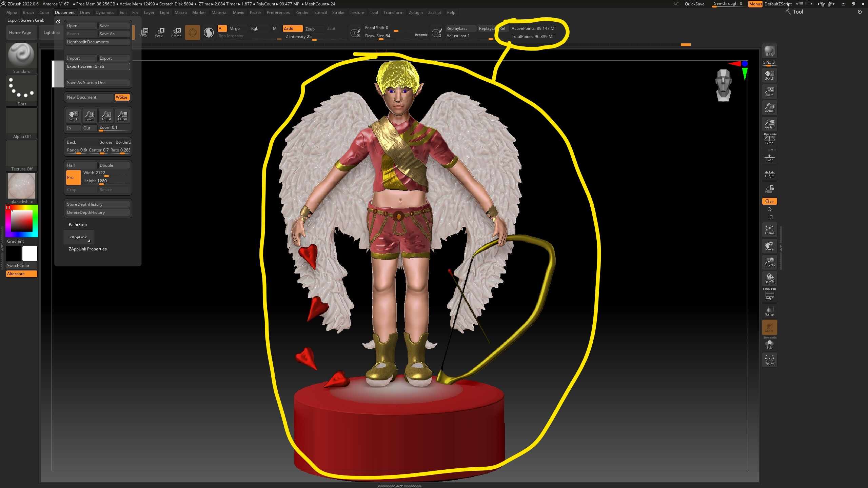The image size is (868, 488).
Task: Click the Frame icon on right shelf
Action: (x=769, y=230)
